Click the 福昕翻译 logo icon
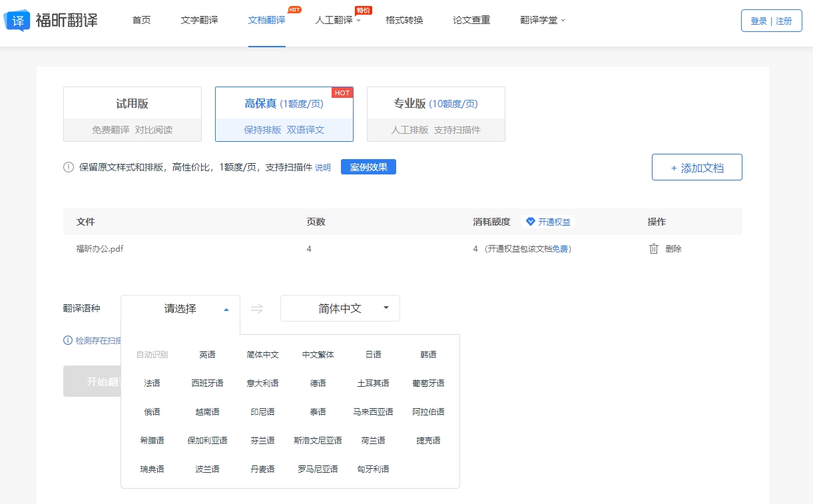813x504 pixels. tap(17, 21)
